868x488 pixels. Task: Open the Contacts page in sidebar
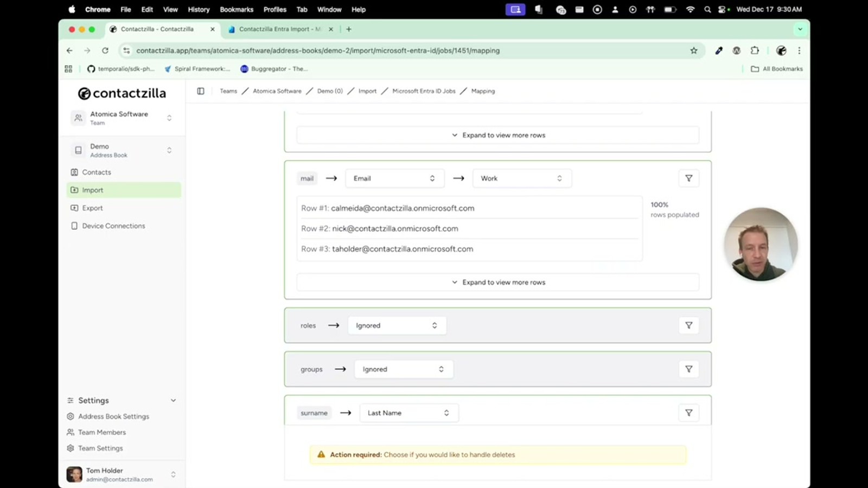(124, 172)
